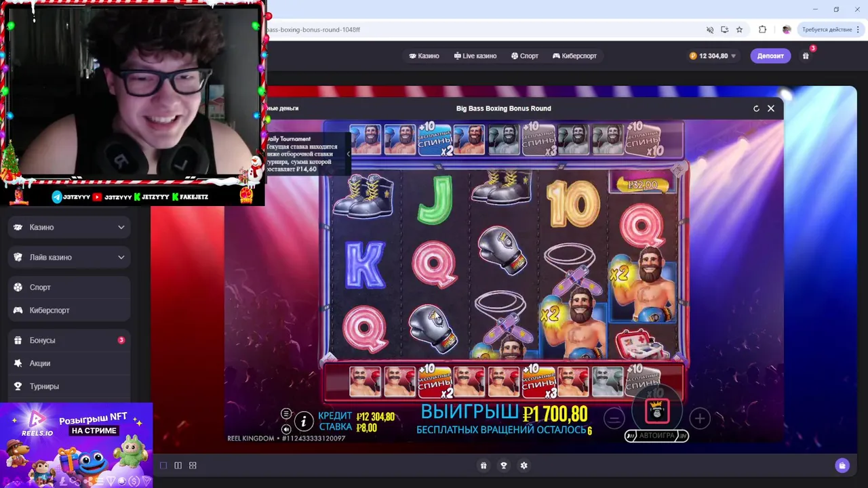Open the browser profile avatar
Image resolution: width=868 pixels, height=488 pixels.
(787, 30)
